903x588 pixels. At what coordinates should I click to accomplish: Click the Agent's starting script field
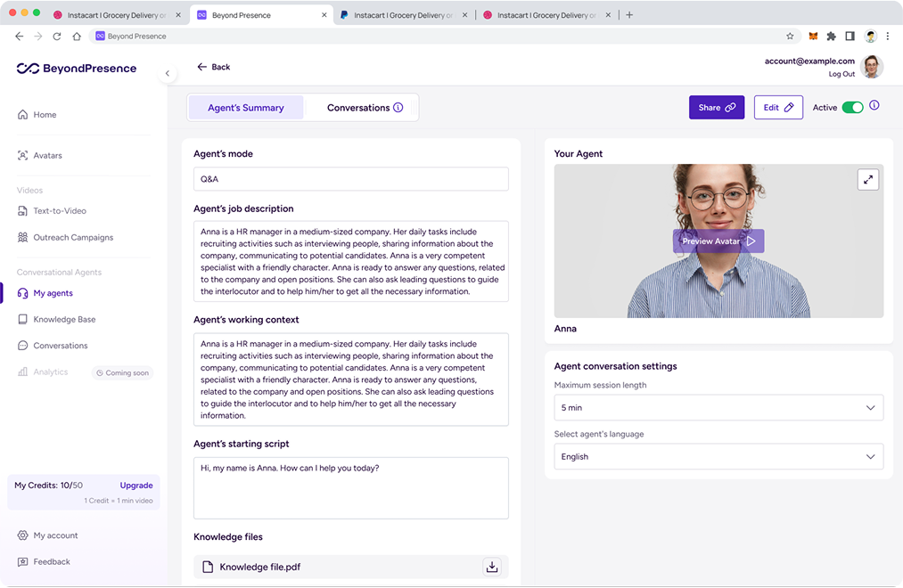(350, 488)
